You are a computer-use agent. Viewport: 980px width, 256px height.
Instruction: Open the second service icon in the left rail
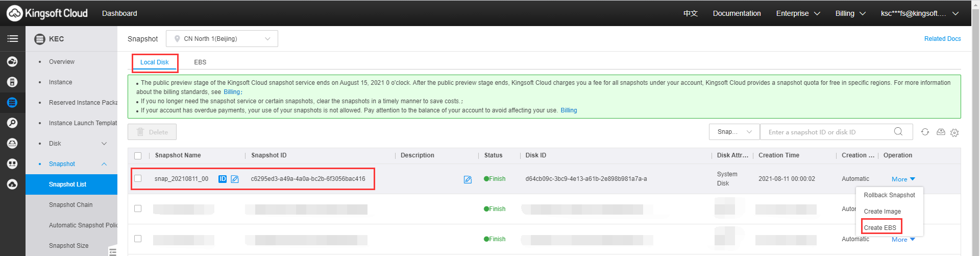pyautogui.click(x=13, y=82)
